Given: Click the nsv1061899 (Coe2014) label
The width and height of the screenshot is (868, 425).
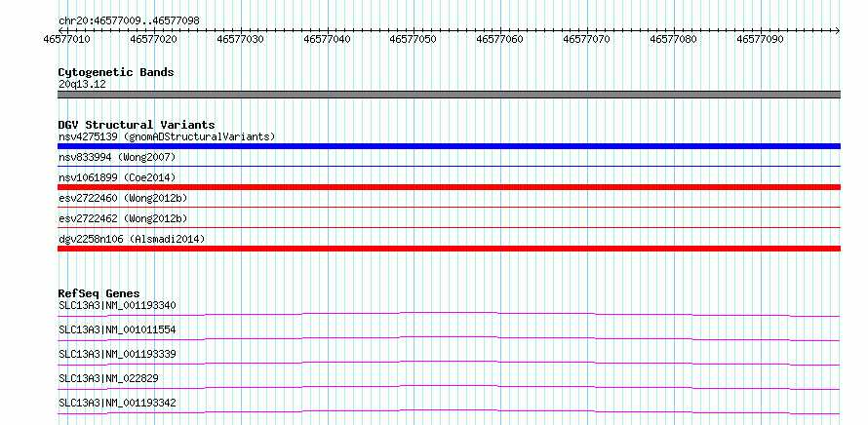Looking at the screenshot, I should point(117,177).
